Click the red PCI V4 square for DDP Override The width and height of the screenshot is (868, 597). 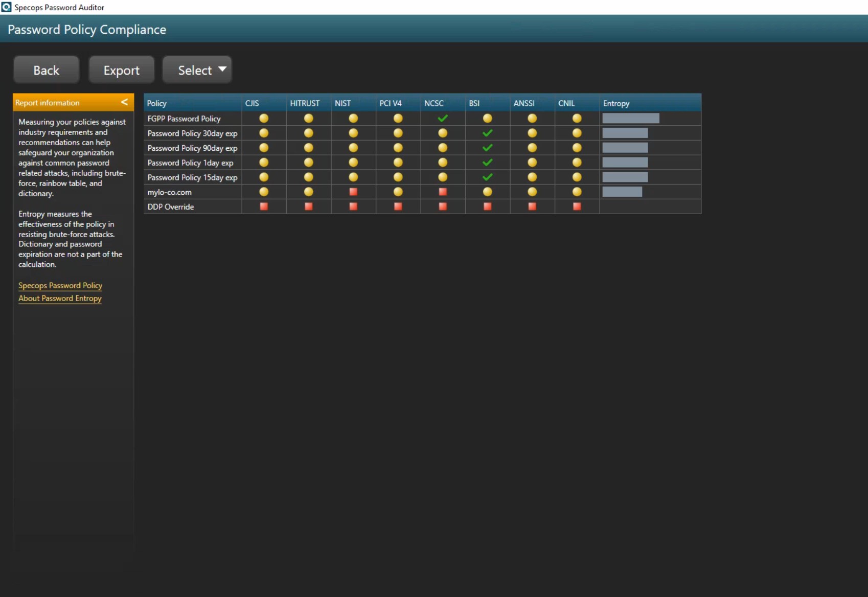coord(398,206)
